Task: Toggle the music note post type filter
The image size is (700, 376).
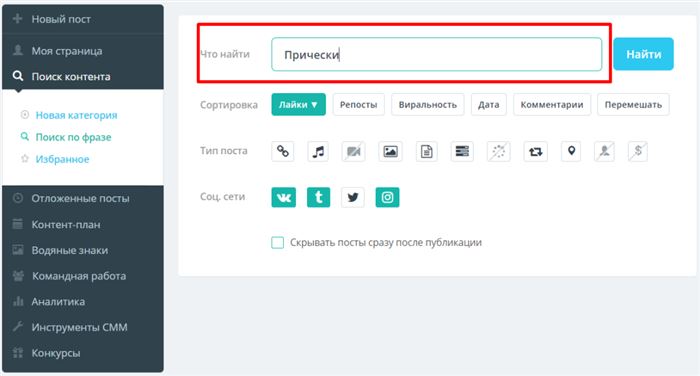Action: click(x=318, y=151)
